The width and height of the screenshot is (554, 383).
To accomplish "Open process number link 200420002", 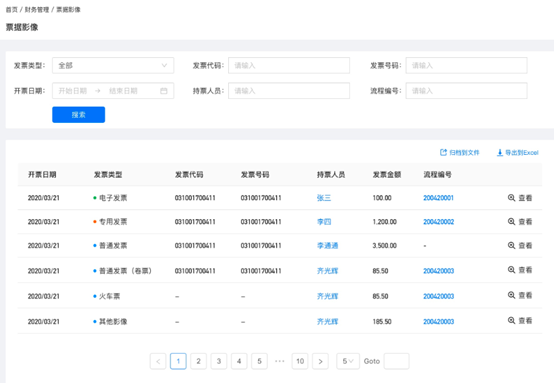I will [x=438, y=222].
